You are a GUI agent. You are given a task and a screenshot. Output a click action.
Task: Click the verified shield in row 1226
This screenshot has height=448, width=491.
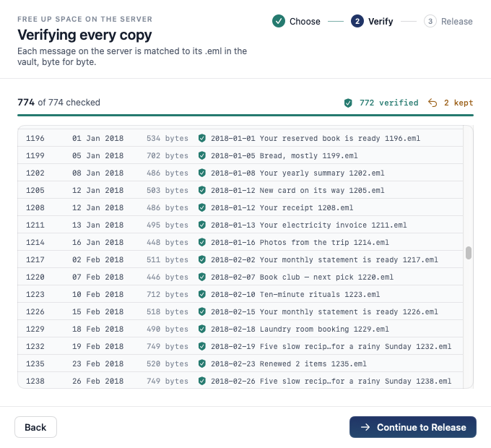(202, 311)
